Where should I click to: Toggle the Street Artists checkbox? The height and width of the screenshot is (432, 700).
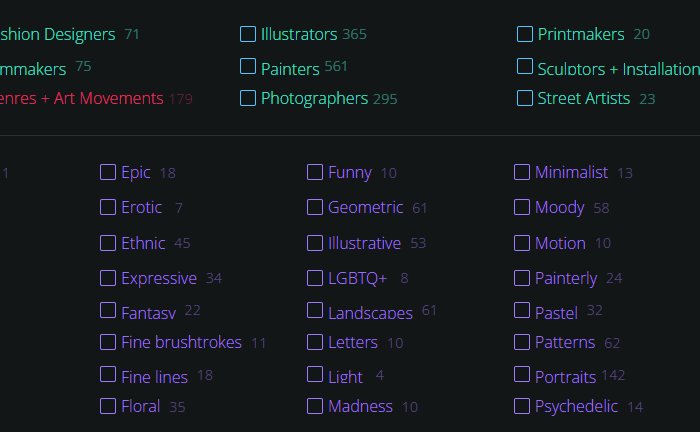(x=525, y=98)
